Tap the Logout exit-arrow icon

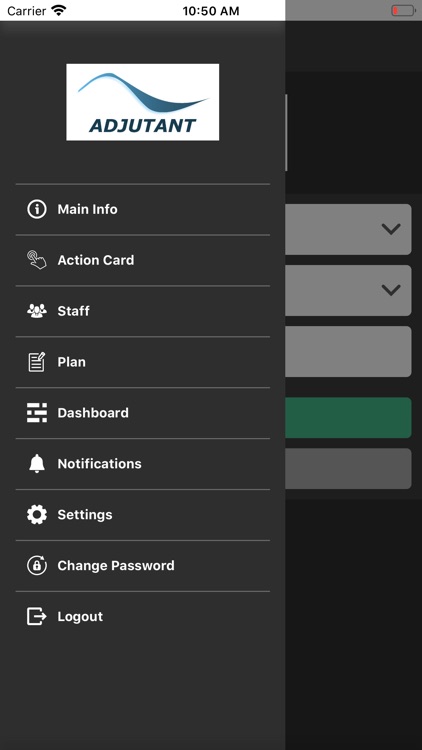pyautogui.click(x=37, y=616)
